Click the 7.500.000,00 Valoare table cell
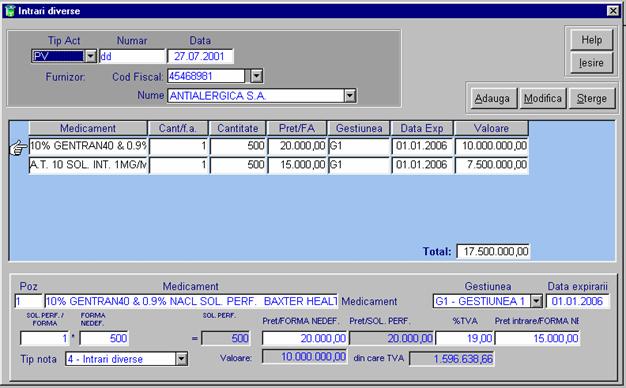This screenshot has height=388, width=626. point(491,164)
